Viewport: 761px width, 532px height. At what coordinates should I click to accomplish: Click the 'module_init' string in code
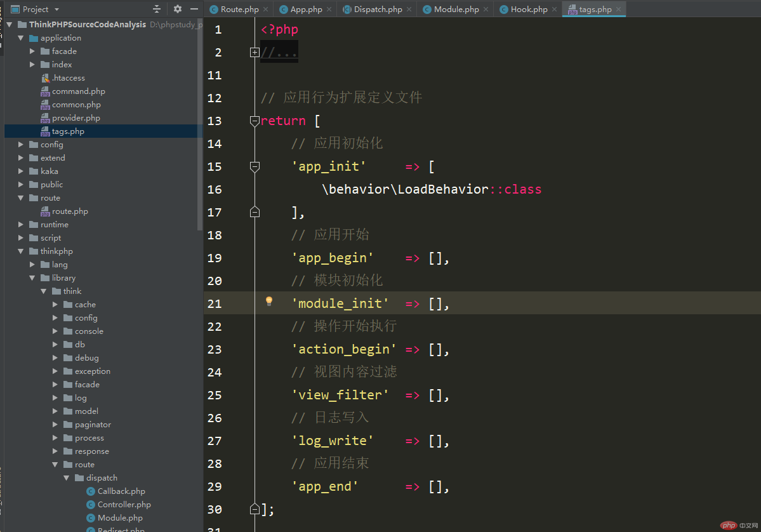coord(340,303)
